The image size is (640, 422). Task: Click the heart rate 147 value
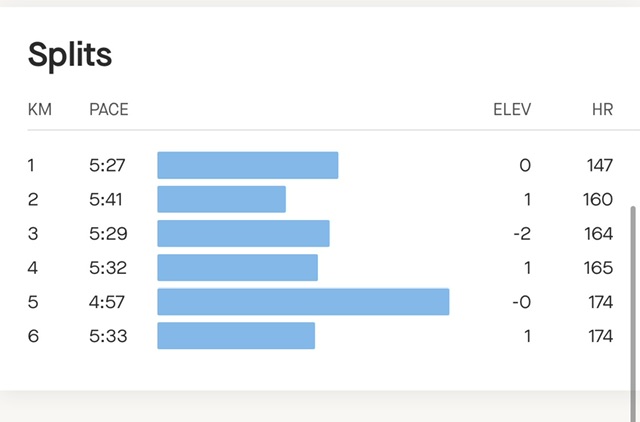[598, 165]
